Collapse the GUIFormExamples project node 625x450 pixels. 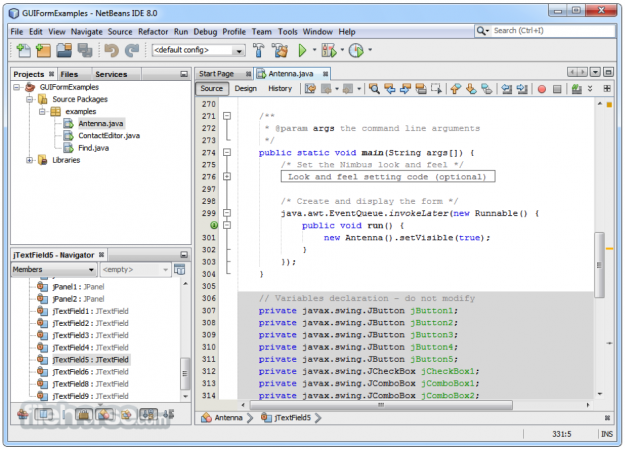coord(16,87)
